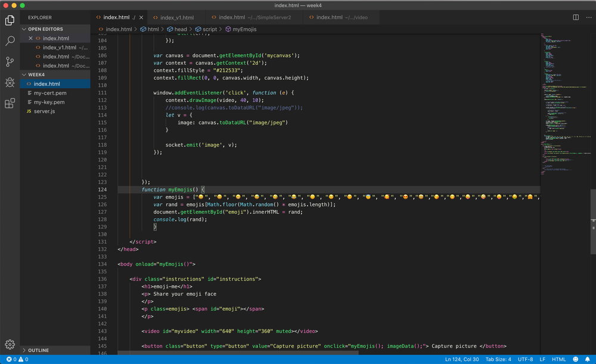The height and width of the screenshot is (364, 596).
Task: Open the Run and Debug view
Action: pos(10,83)
